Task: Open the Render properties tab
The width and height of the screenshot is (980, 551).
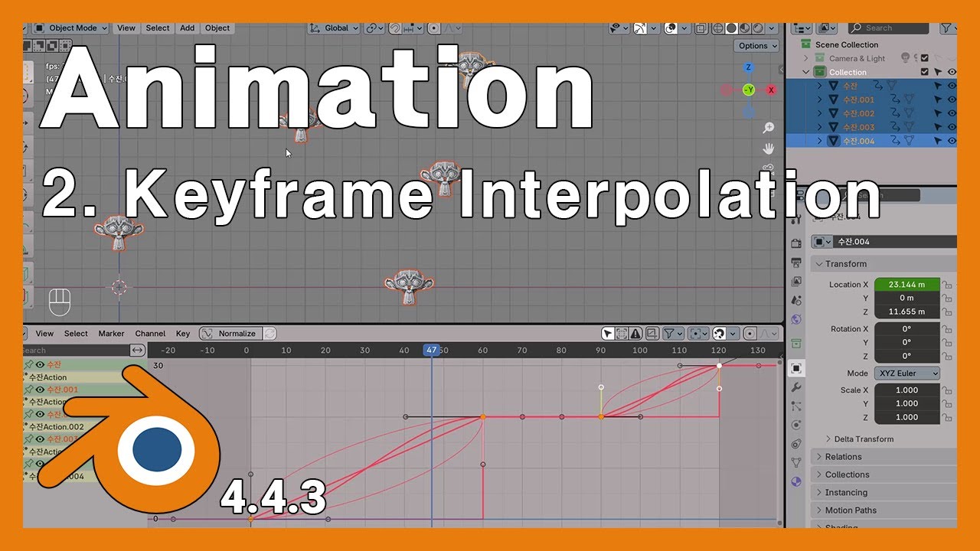Action: [796, 243]
